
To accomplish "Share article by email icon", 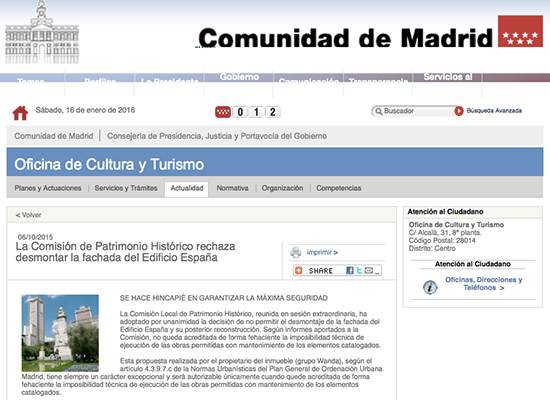I will (369, 270).
